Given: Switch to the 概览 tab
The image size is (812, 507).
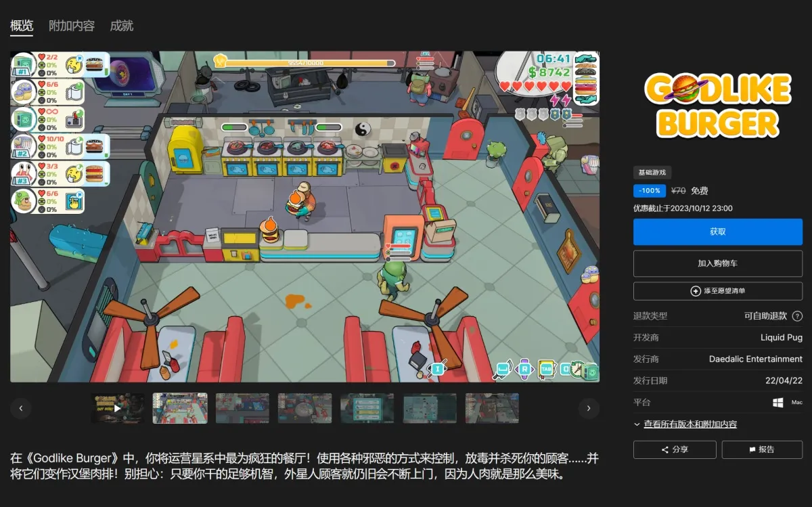Looking at the screenshot, I should (22, 26).
